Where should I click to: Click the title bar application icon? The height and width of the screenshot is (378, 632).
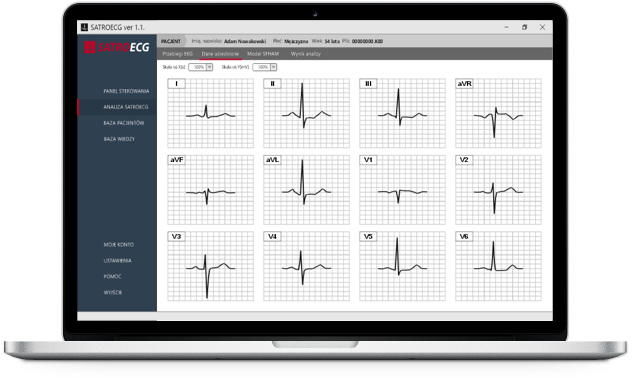84,27
